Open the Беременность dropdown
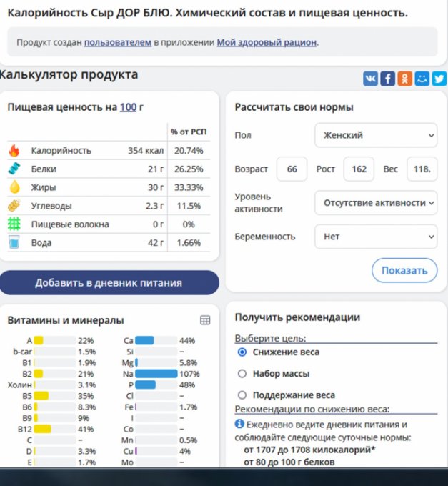Screen dimensions: 448x486 tap(376, 237)
